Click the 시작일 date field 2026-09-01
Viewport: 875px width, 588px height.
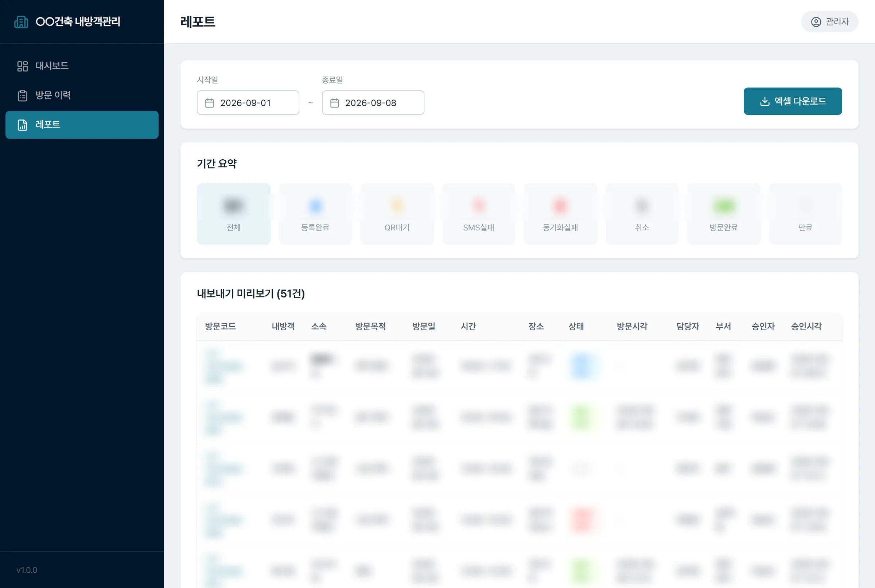[x=248, y=103]
